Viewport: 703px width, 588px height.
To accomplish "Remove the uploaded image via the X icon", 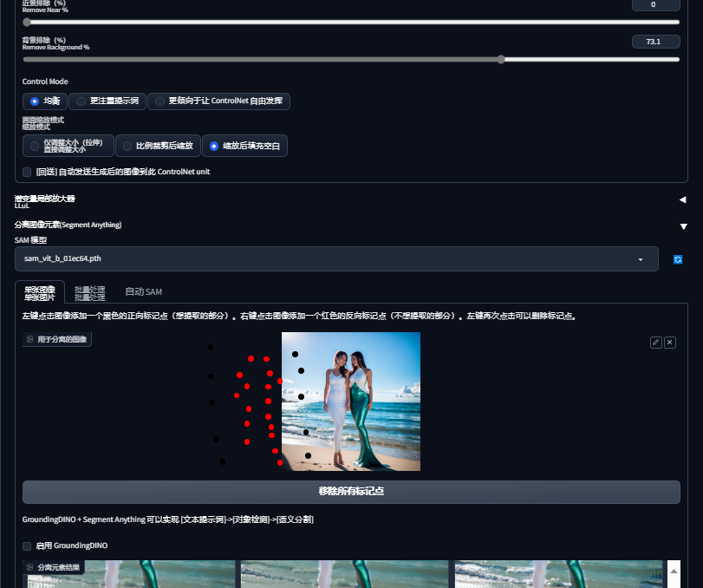I will pyautogui.click(x=669, y=342).
